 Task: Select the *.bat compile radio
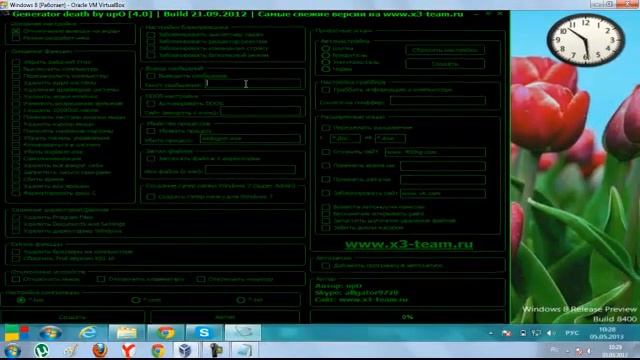pos(240,300)
